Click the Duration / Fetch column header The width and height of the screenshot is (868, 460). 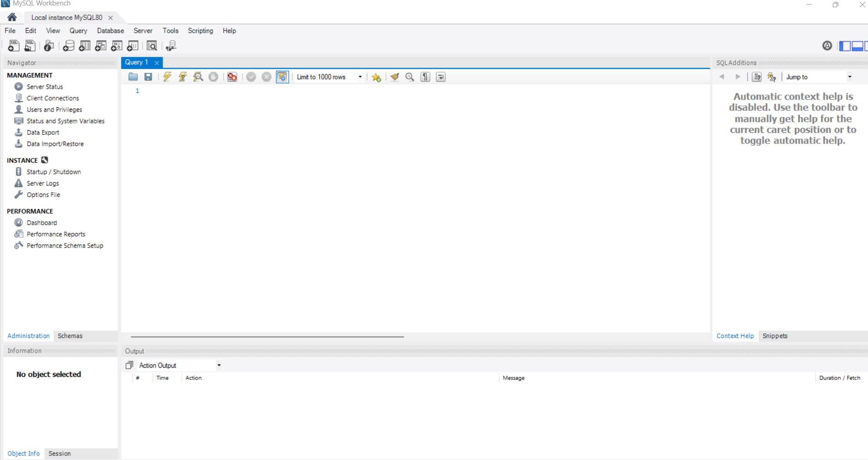pyautogui.click(x=840, y=378)
